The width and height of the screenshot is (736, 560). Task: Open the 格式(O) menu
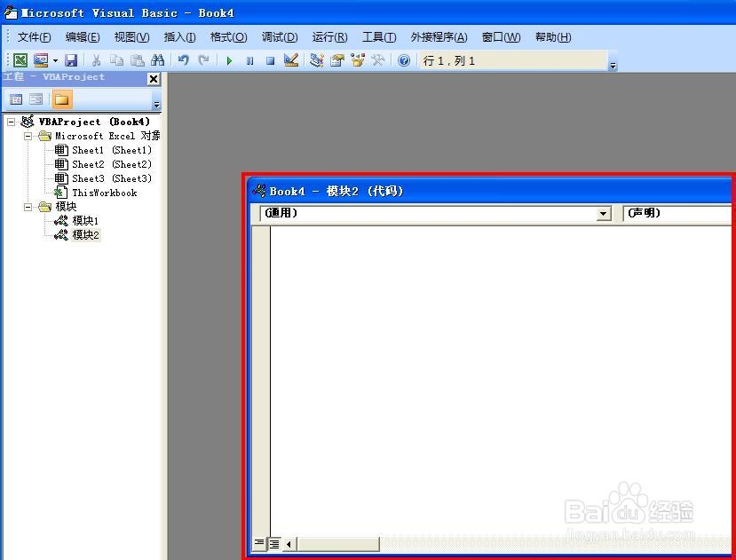[x=228, y=37]
